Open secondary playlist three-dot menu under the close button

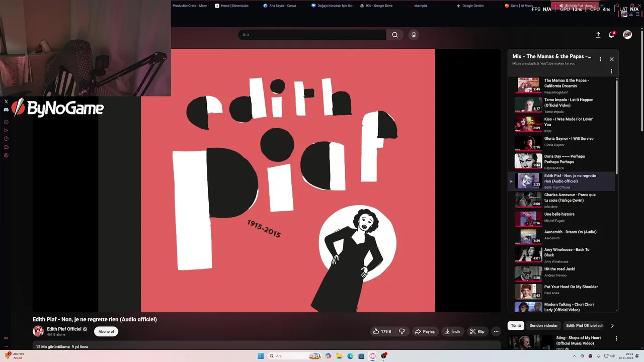[612, 71]
